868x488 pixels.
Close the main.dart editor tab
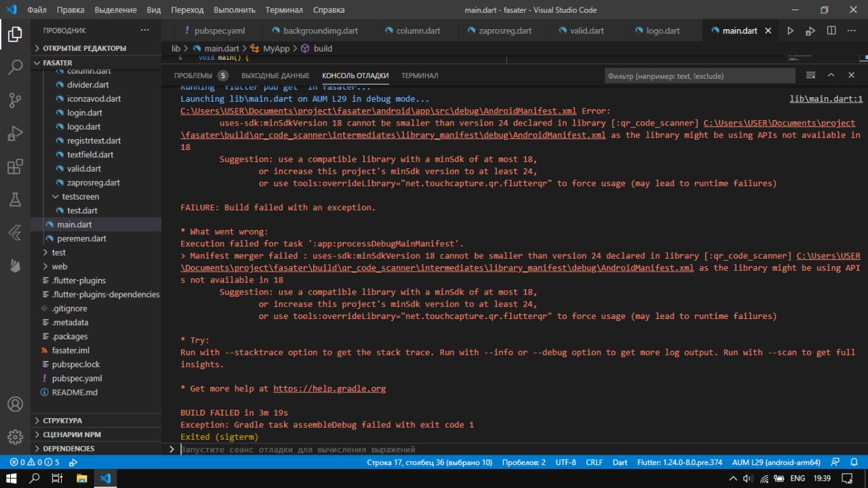click(x=768, y=31)
